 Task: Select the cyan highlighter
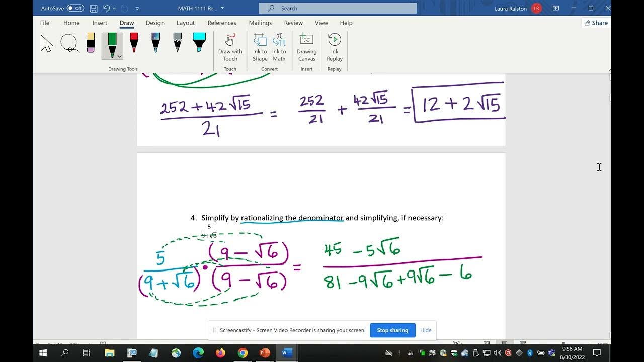199,43
